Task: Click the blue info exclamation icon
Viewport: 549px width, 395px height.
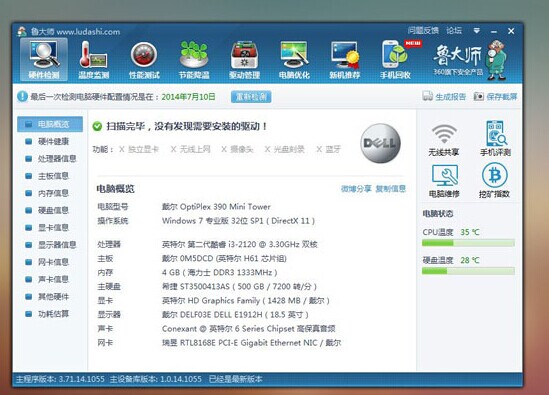Action: point(22,96)
